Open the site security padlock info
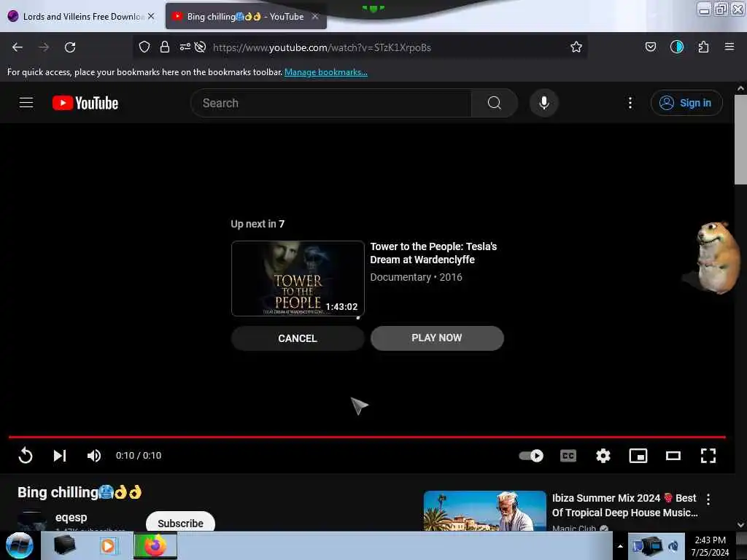 click(165, 47)
